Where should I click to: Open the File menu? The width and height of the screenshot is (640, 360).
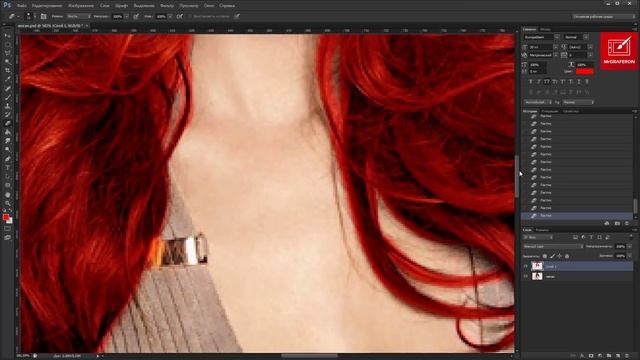pyautogui.click(x=22, y=6)
